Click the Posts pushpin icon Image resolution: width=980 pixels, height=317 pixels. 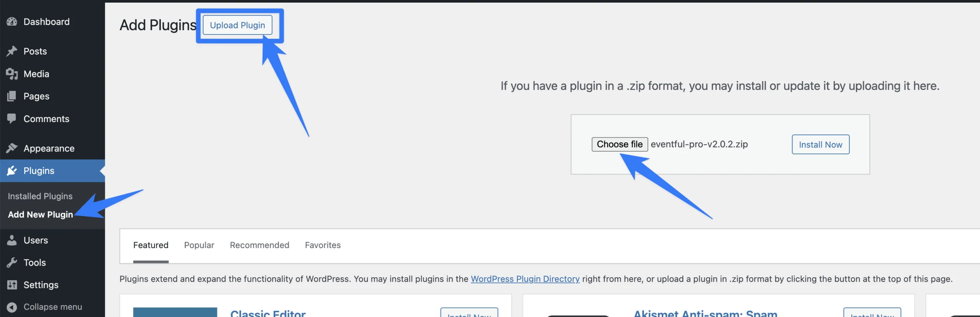(12, 51)
